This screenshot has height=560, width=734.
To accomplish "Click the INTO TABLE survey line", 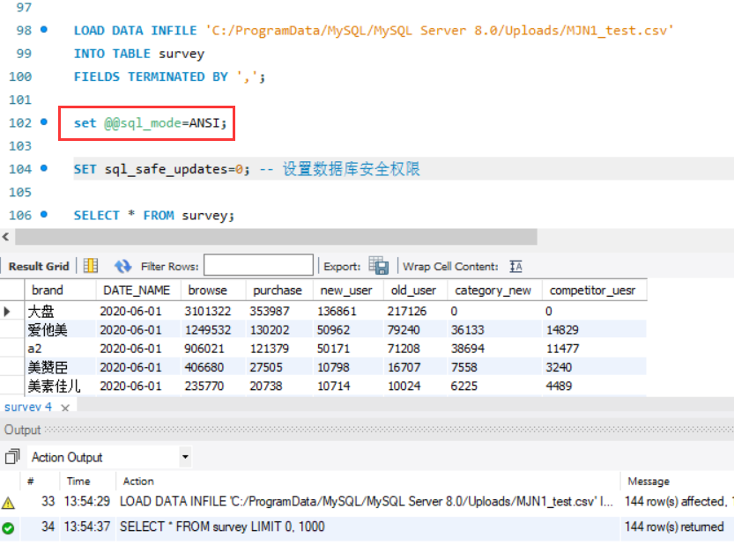I will coord(139,54).
